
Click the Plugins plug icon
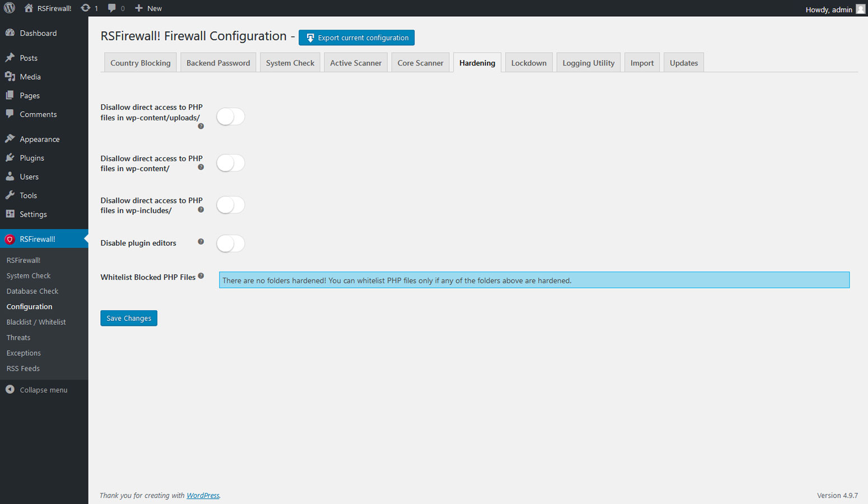[x=10, y=158]
